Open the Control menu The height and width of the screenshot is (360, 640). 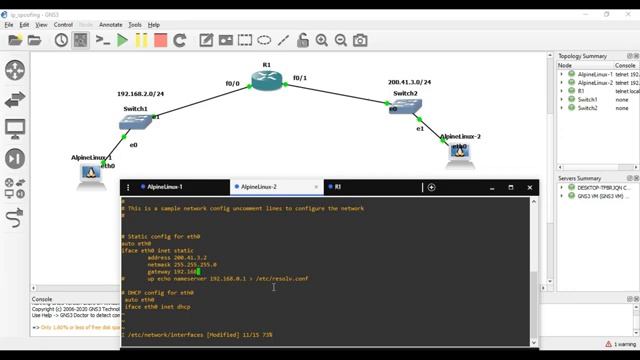point(63,25)
